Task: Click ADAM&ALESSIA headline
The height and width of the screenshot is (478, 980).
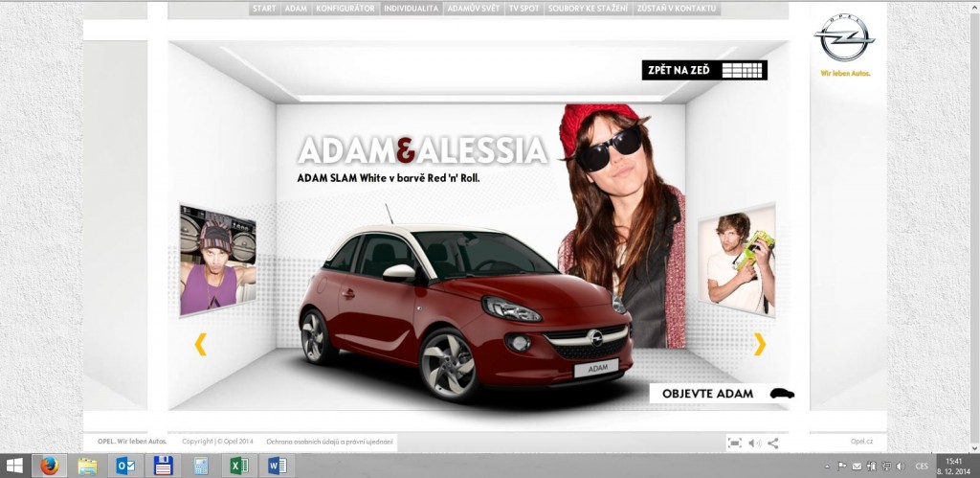Action: (422, 150)
